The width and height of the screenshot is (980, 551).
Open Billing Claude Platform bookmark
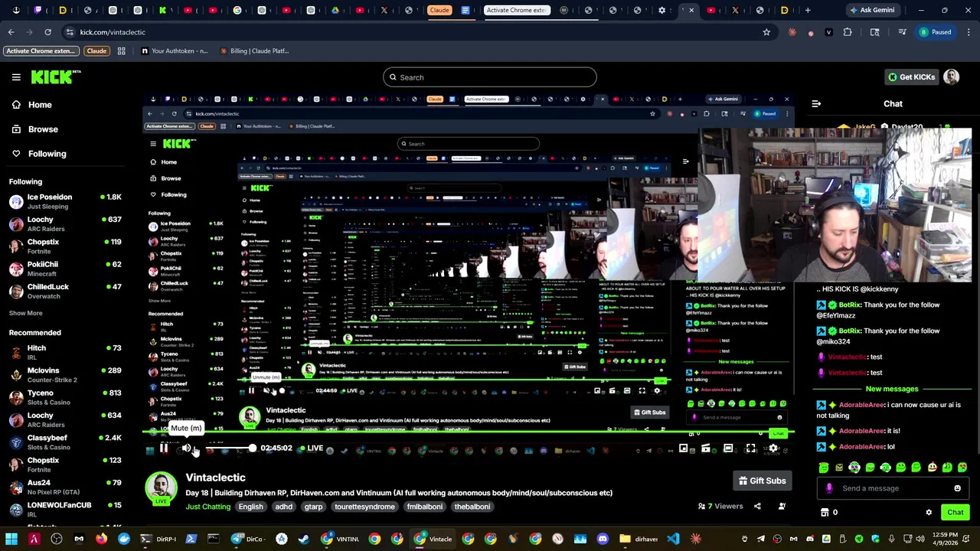coord(254,51)
